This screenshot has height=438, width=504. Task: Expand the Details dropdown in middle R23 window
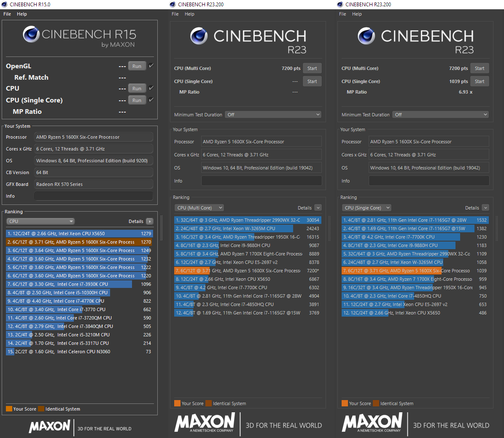coord(318,208)
